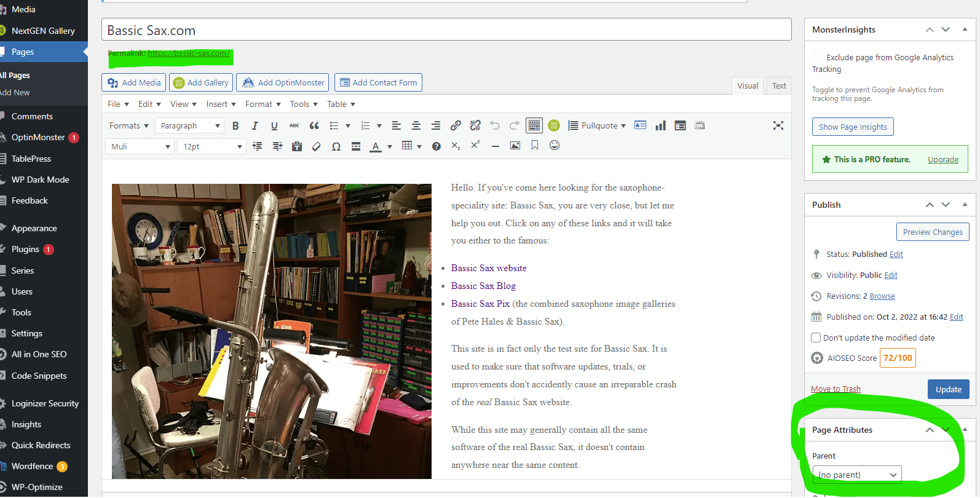Open the text color picker arrow

click(x=390, y=146)
